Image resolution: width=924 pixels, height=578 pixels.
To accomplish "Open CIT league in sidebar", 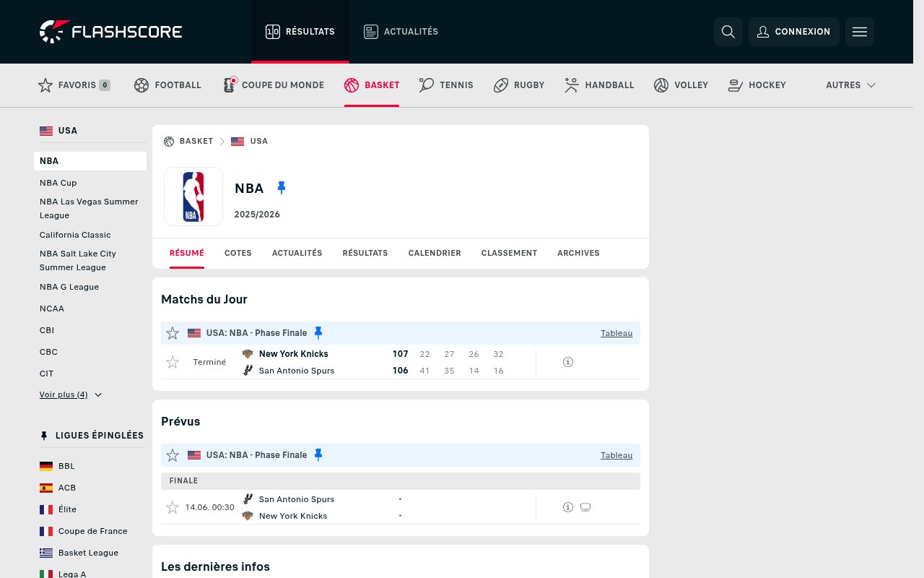I will (x=47, y=374).
